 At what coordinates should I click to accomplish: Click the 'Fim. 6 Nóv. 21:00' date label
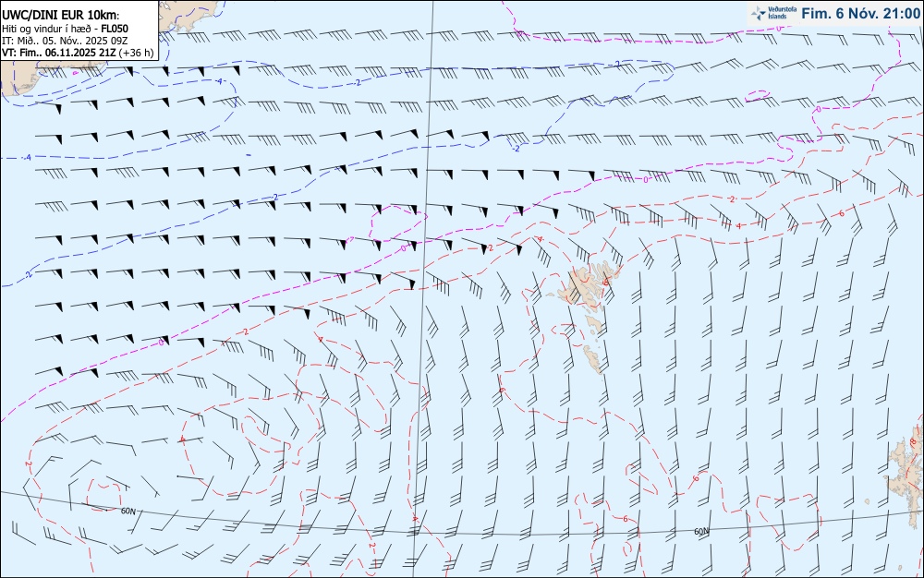pos(861,14)
